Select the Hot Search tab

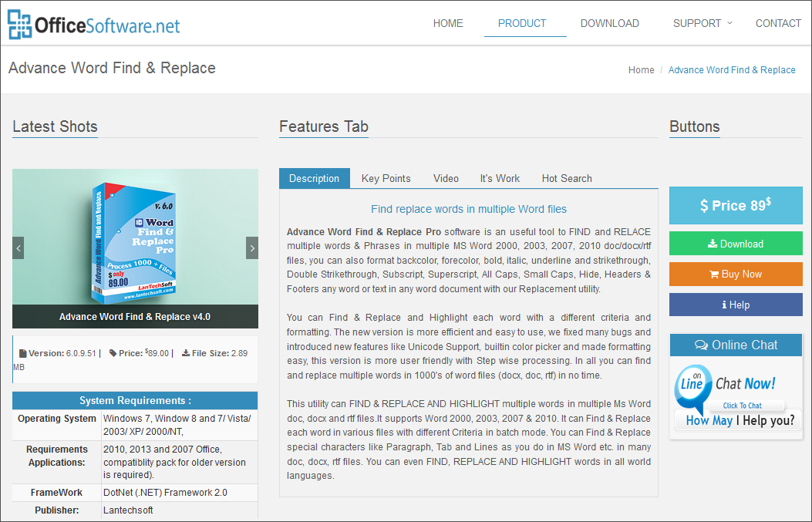coord(567,178)
